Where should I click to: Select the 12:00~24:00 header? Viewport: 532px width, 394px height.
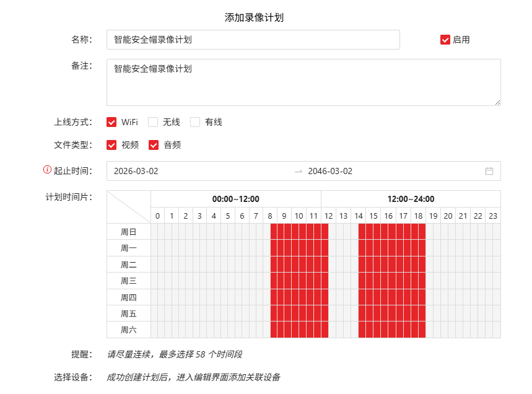(411, 199)
